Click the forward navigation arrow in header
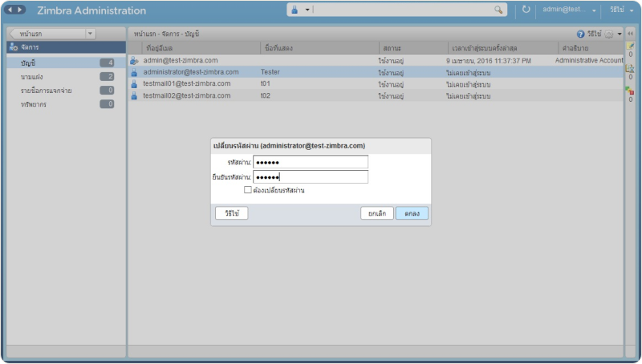Screen dimensions: 642x364 tap(19, 10)
